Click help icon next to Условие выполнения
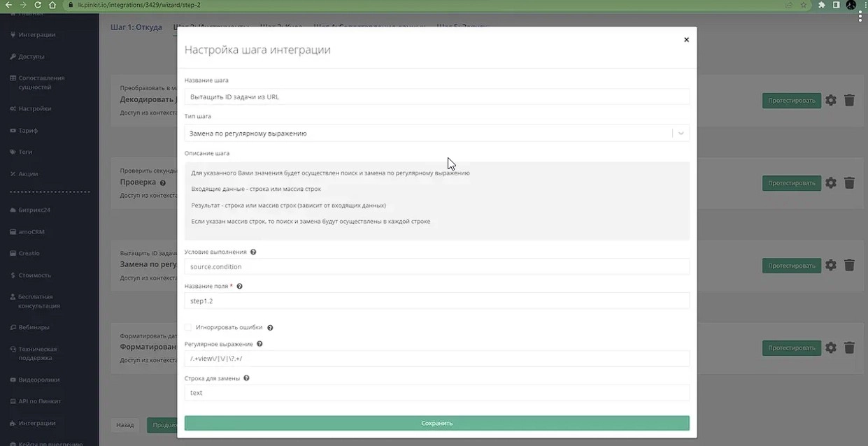 (x=253, y=252)
